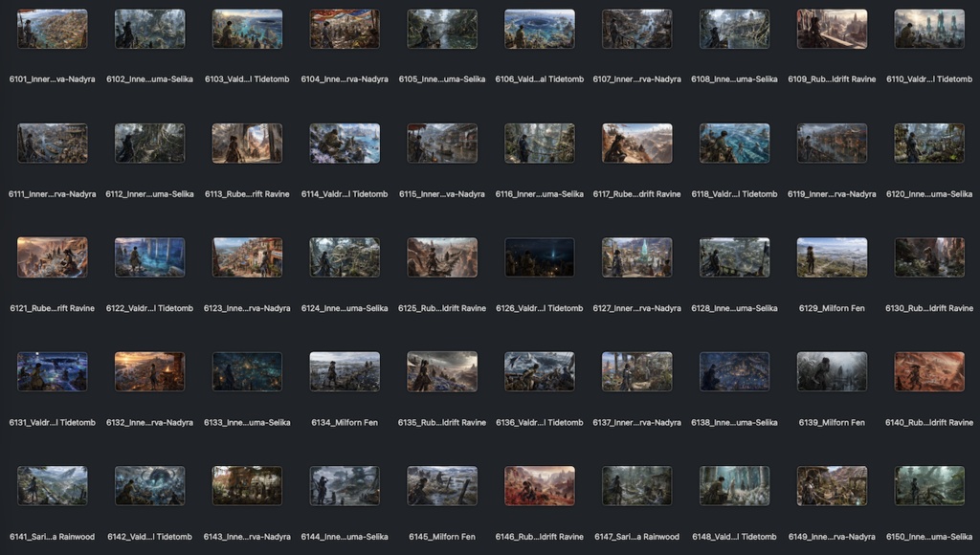Click the 6135_Rub...ldrift Ravine file name
Screen dimensions: 980x555
pos(442,423)
